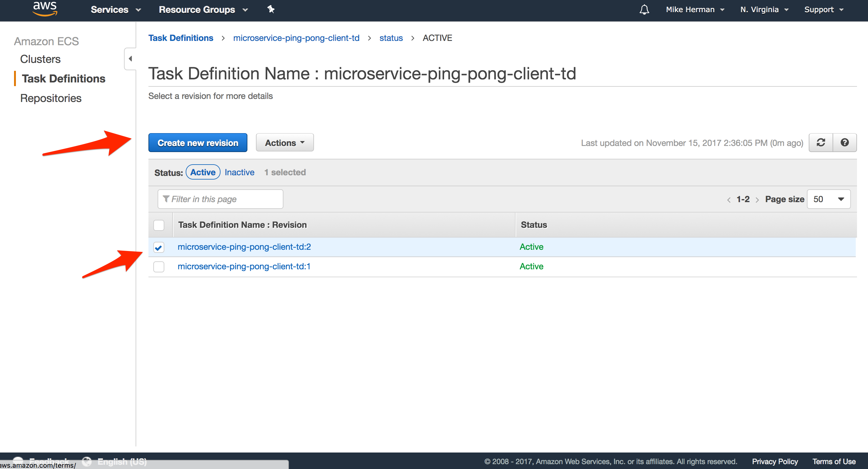Open the microservice-ping-pong-client-td:1 link

coord(244,267)
